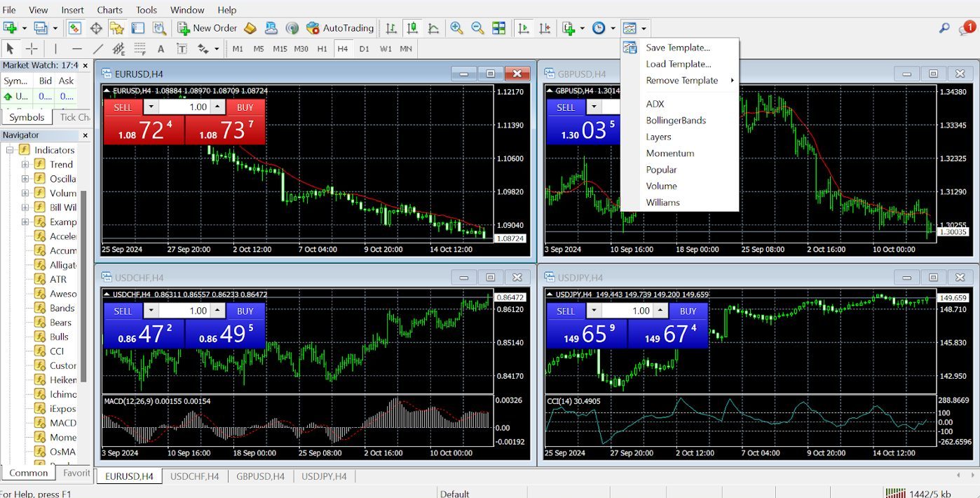Toggle Auto Scroll chart icon
This screenshot has width=980, height=498.
[524, 28]
